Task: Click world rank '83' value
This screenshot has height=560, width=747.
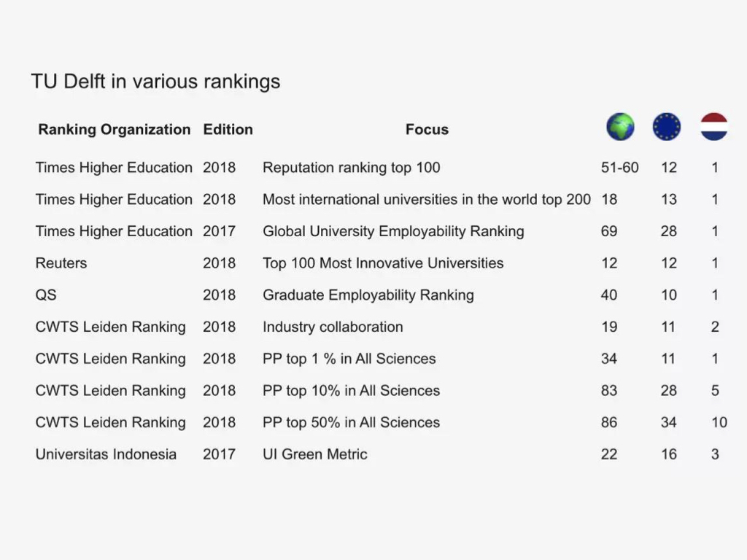Action: coord(609,391)
